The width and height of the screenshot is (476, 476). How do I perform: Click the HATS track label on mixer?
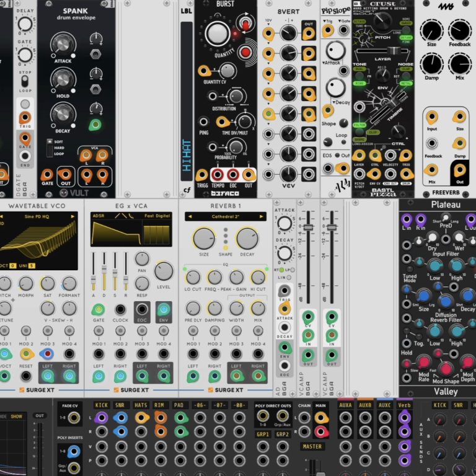(141, 405)
